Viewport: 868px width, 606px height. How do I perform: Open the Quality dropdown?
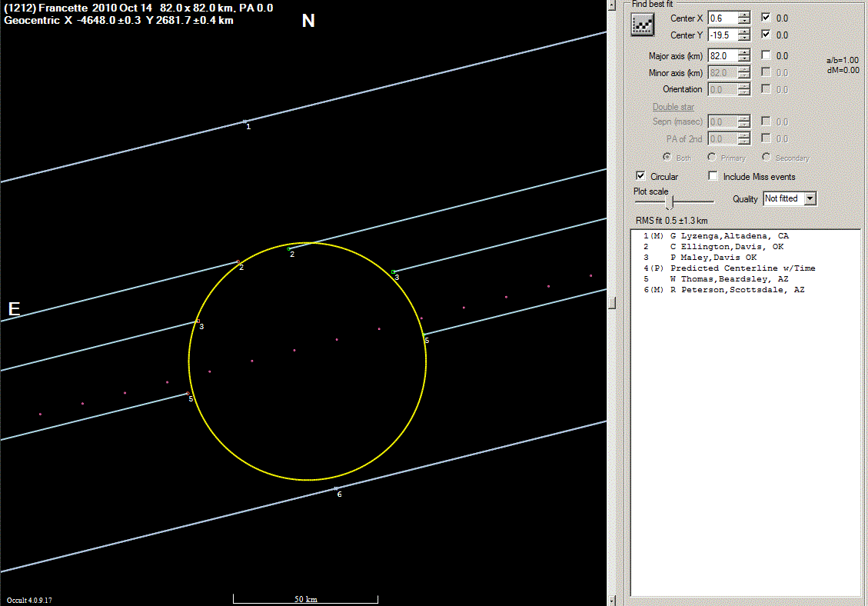(x=809, y=198)
